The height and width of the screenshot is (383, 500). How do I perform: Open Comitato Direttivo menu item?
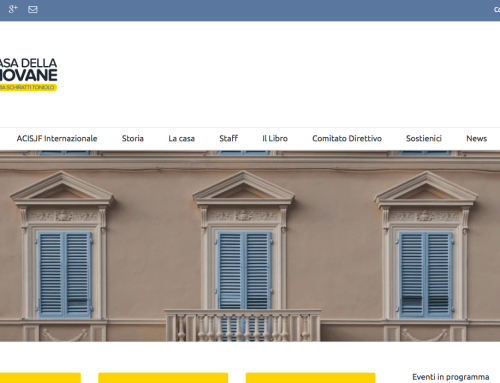tap(347, 138)
